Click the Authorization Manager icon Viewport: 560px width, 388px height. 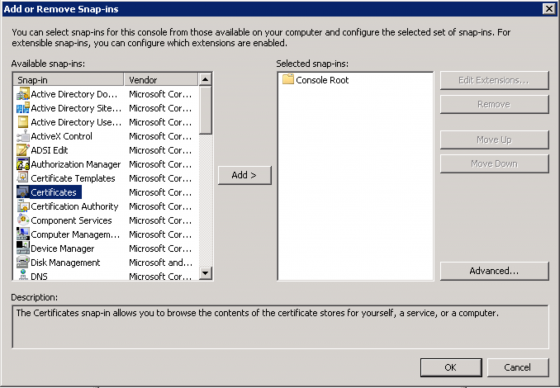[23, 164]
